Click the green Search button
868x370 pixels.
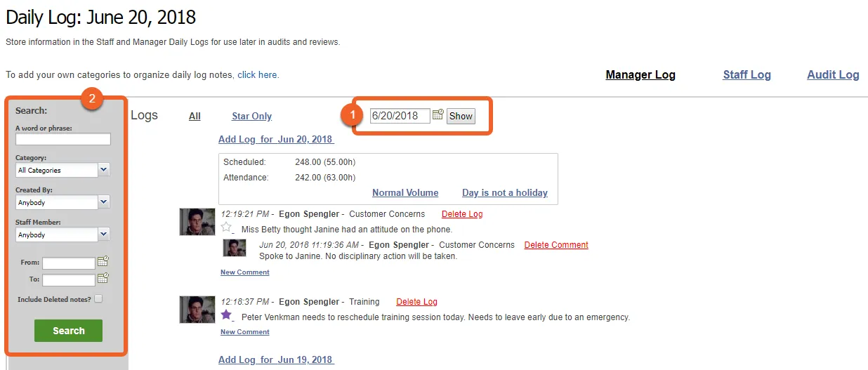[68, 331]
